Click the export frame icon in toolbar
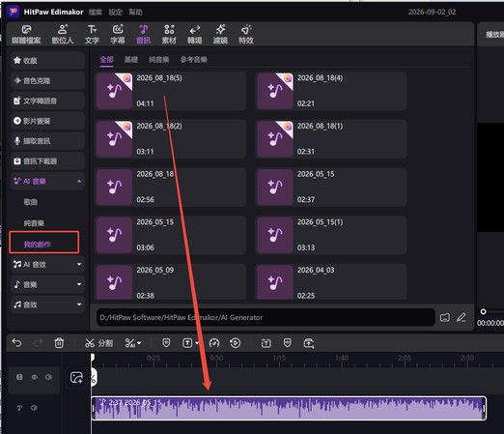Screen dimensions: 504x434 click(309, 343)
